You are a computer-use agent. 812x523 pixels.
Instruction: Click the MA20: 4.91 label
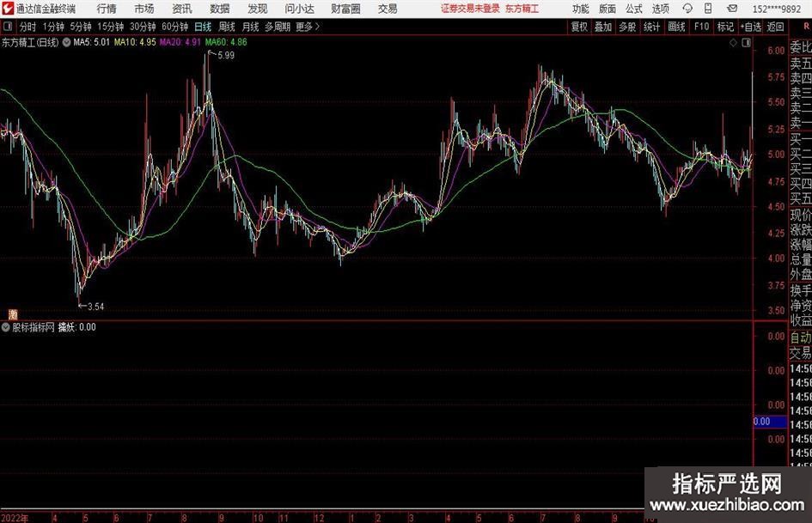click(x=180, y=42)
